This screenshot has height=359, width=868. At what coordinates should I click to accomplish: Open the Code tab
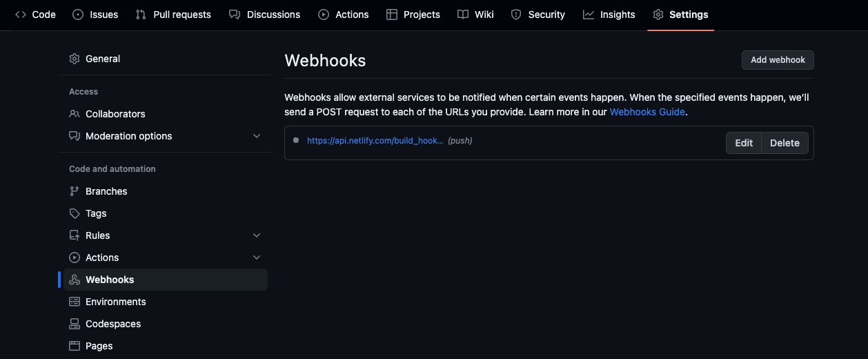click(x=35, y=14)
